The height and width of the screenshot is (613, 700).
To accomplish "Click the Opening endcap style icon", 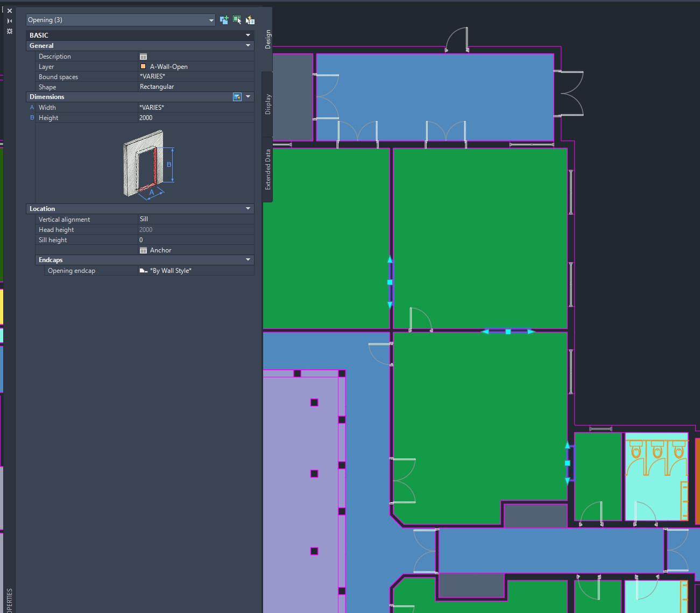I will (x=143, y=270).
